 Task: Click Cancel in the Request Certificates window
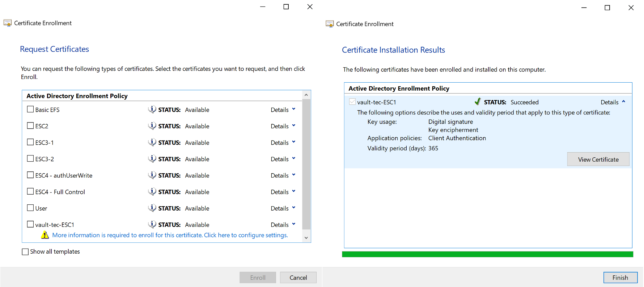click(x=298, y=278)
